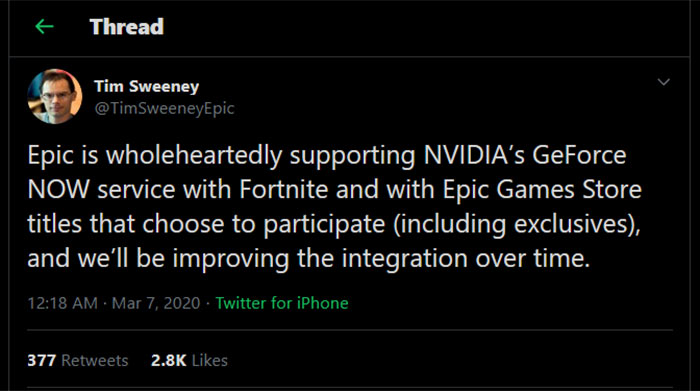
Task: Select the Retweets label
Action: 95,360
